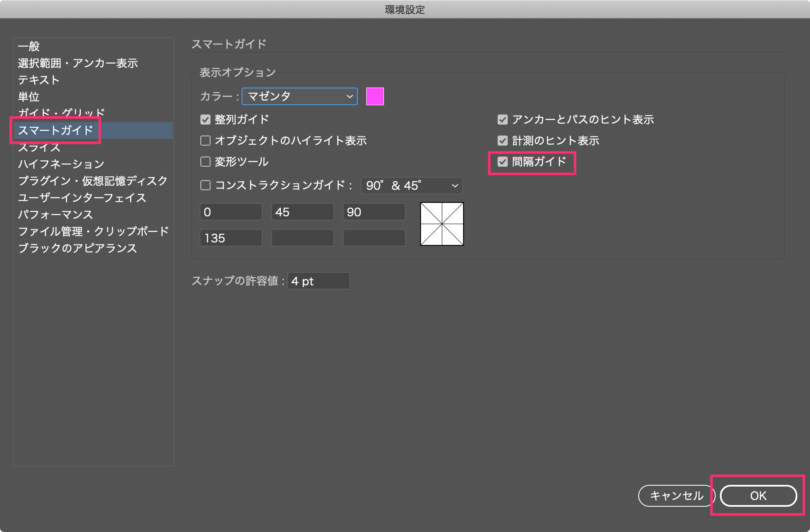Open ユーザーインターフェイス preferences
The image size is (810, 532).
pos(93,198)
